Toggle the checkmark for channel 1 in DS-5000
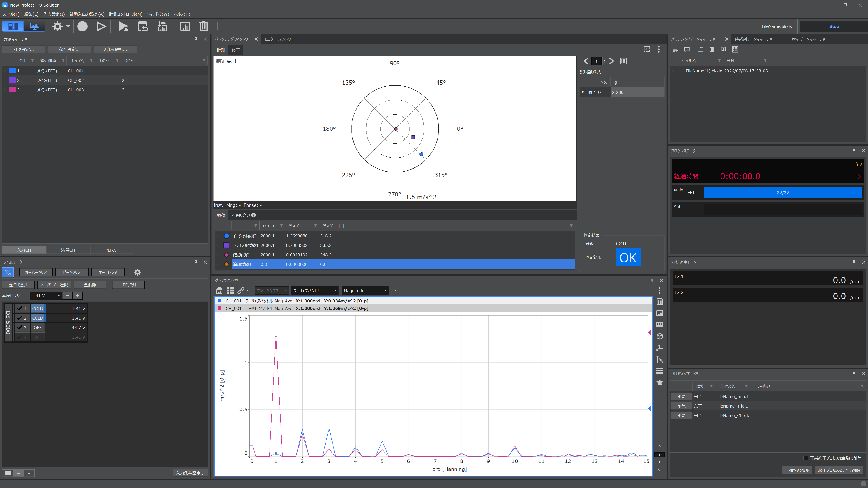Image resolution: width=868 pixels, height=488 pixels. [19, 309]
